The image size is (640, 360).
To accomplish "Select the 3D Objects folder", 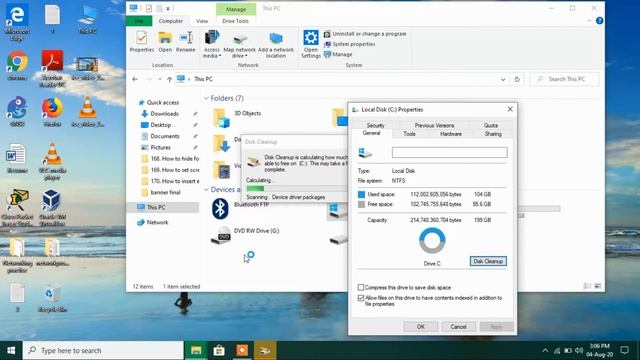I will point(237,117).
